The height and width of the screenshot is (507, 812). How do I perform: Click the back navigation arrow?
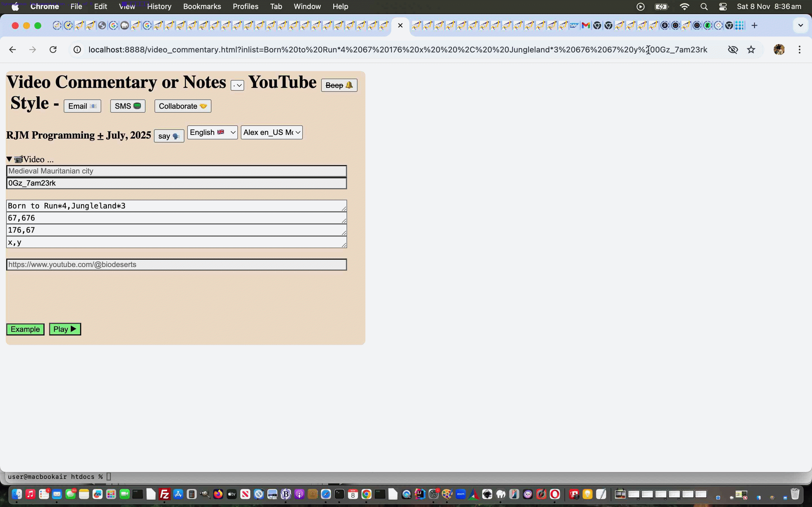point(12,49)
